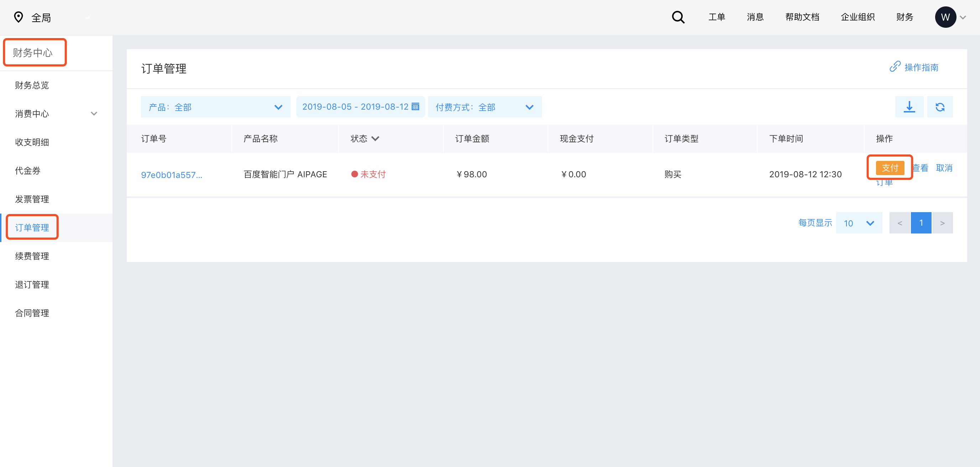
Task: Click order number 97e0b01a557 link
Action: coord(172,174)
